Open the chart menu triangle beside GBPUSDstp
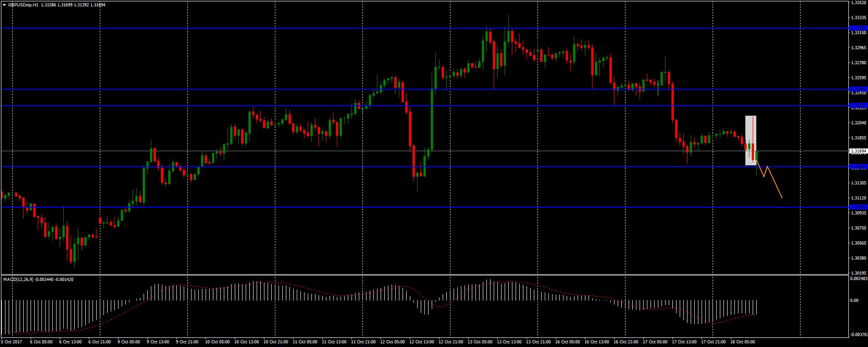 pos(5,5)
